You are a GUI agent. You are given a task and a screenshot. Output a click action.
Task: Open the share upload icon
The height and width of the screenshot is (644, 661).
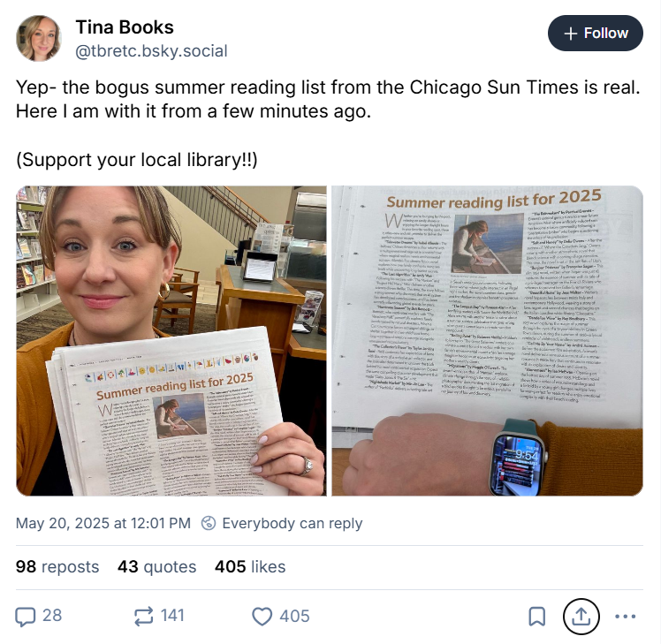coord(581,617)
